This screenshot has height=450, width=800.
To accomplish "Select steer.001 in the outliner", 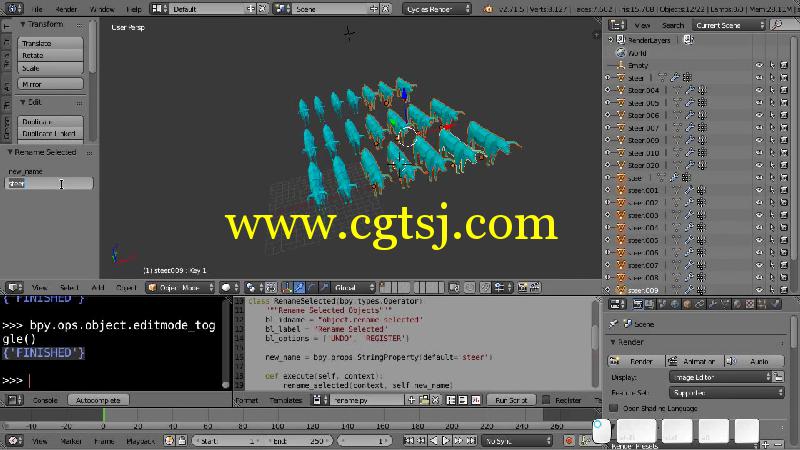I will coord(643,190).
